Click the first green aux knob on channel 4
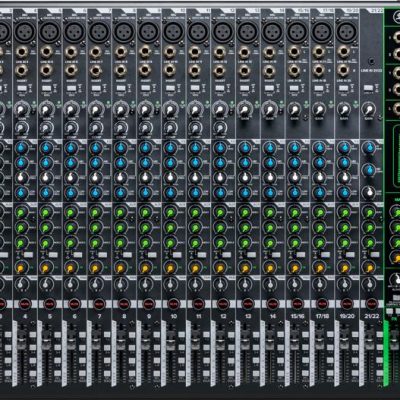The width and height of the screenshot is (400, 400). (x=21, y=212)
